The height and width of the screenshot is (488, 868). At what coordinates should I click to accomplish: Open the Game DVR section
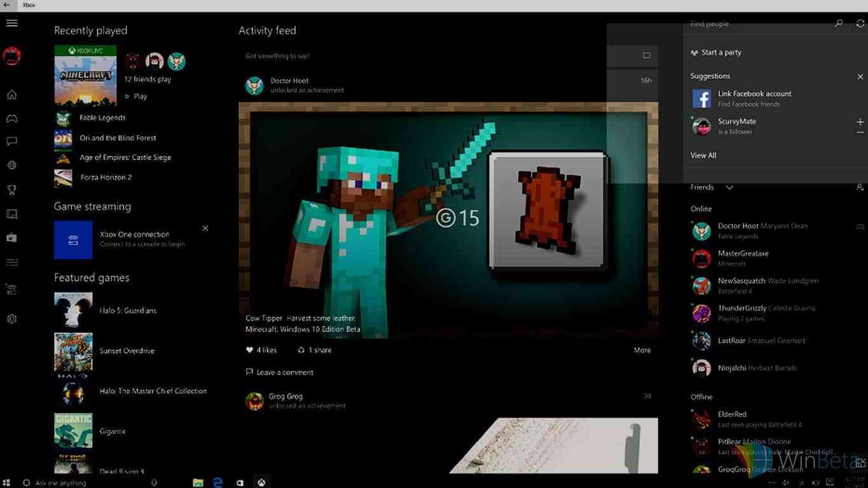(11, 238)
